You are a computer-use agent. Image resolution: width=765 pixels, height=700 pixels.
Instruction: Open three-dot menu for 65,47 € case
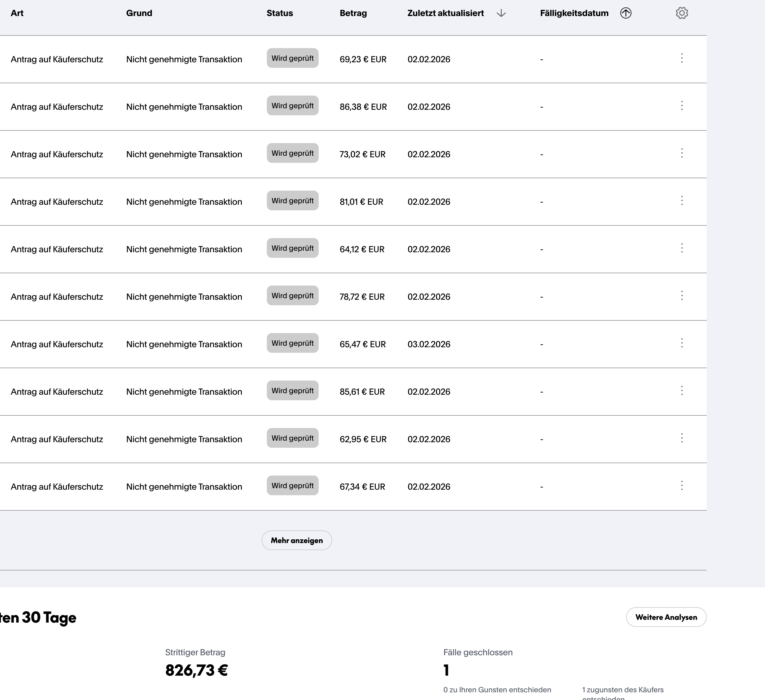tap(681, 343)
